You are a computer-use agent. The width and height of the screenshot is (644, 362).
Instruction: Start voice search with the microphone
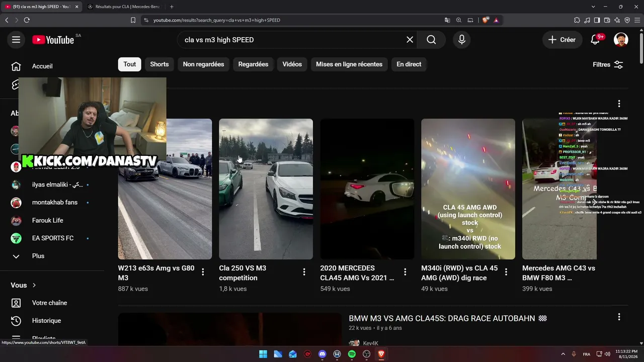pos(462,40)
